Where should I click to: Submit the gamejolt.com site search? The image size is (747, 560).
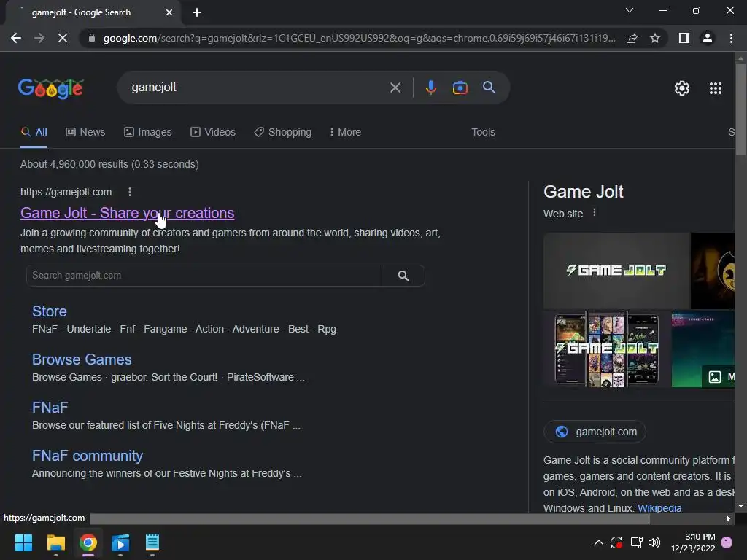tap(403, 275)
